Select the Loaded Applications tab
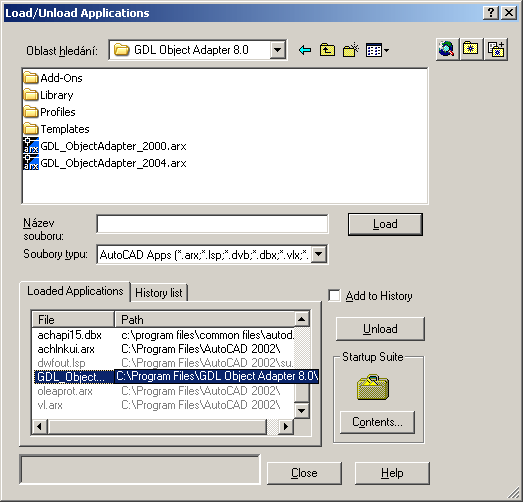The image size is (523, 502). pyautogui.click(x=75, y=291)
